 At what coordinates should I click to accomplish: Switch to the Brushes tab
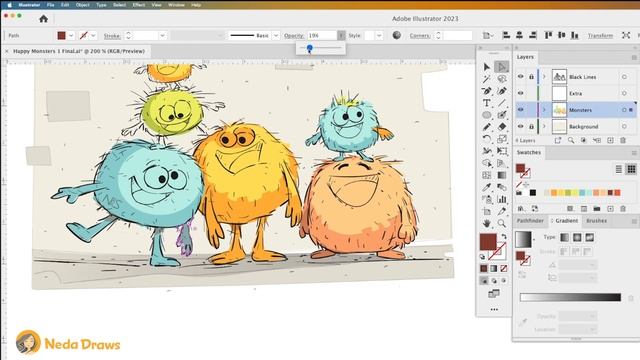[596, 221]
